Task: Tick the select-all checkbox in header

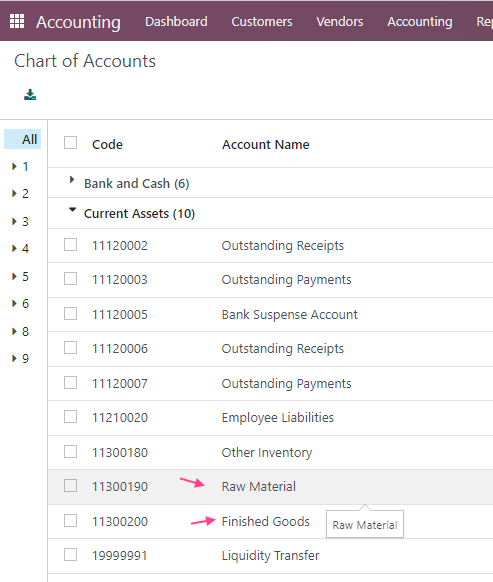Action: coord(71,143)
